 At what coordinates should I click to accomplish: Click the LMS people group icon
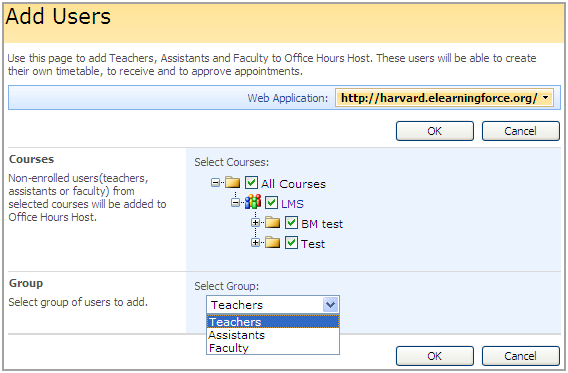(253, 202)
